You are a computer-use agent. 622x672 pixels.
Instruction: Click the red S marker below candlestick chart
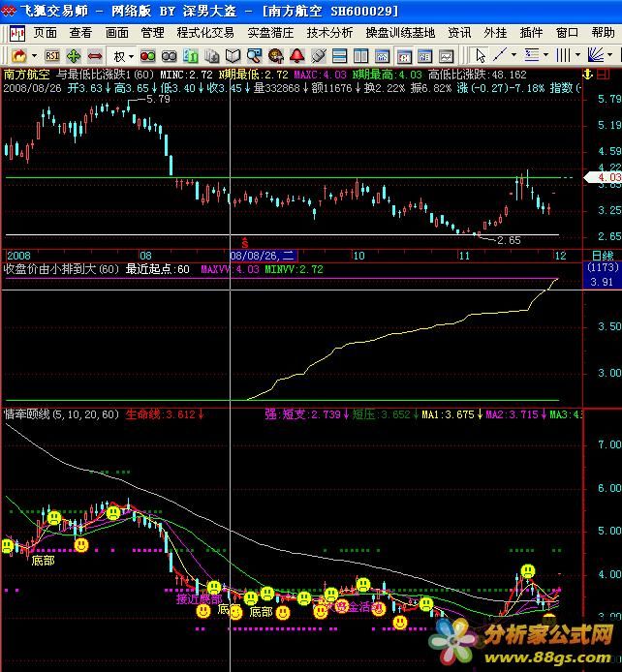(x=245, y=243)
